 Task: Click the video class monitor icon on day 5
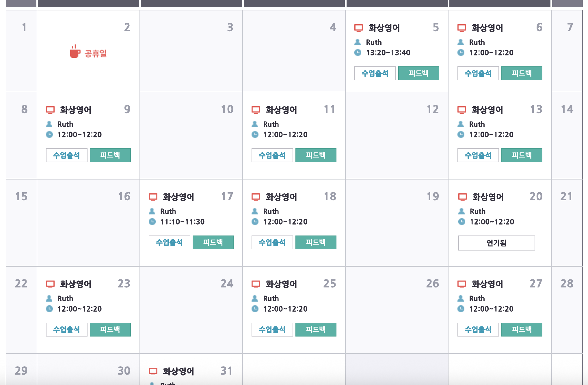click(358, 28)
